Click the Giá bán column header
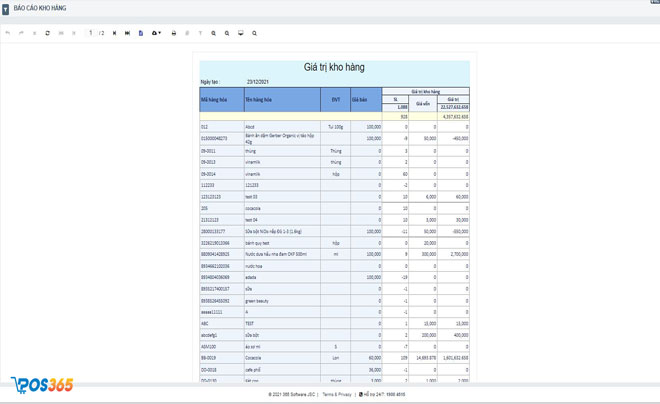 pos(366,100)
